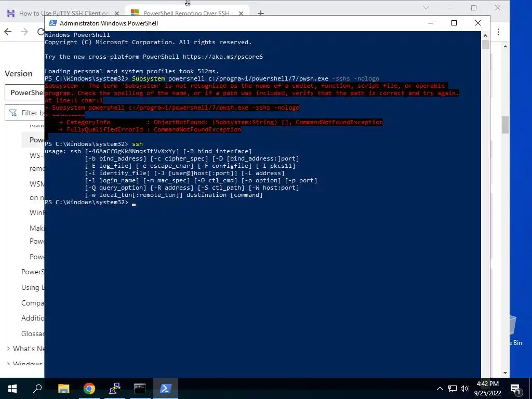Open File Explorer from taskbar
The width and height of the screenshot is (532, 399).
[63, 389]
